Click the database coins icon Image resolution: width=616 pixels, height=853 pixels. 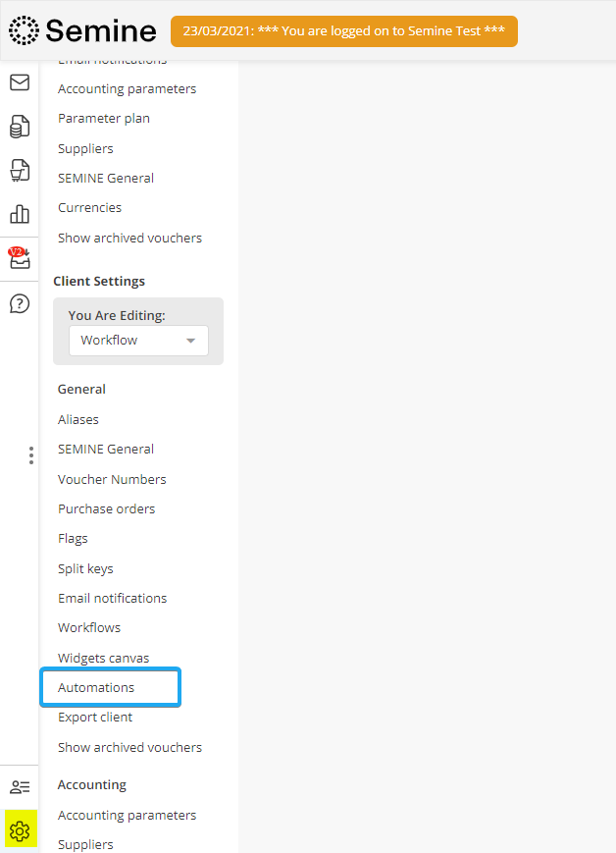point(20,127)
